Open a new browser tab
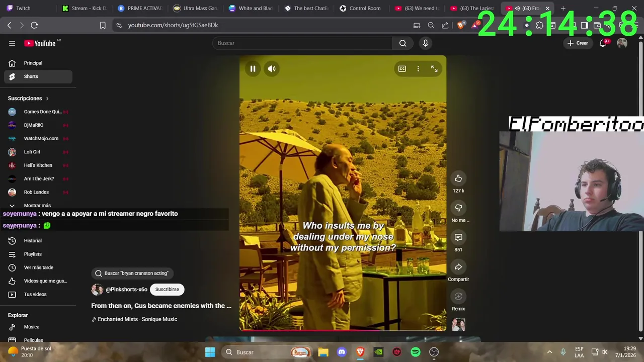This screenshot has height=362, width=644. pyautogui.click(x=563, y=8)
